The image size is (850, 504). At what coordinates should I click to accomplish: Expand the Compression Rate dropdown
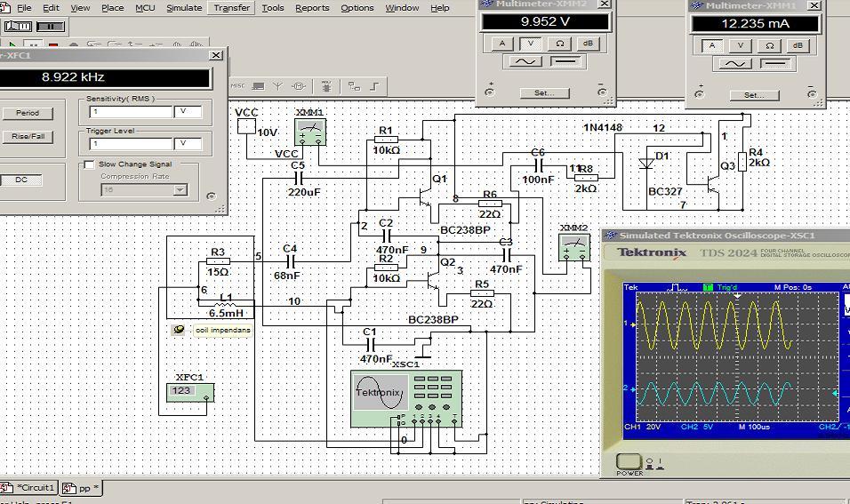coord(180,189)
